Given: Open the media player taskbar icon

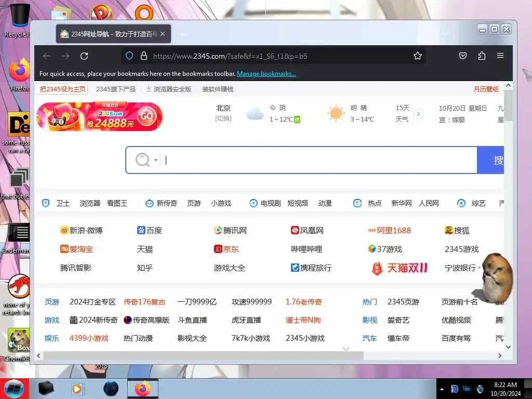Looking at the screenshot, I should point(77,389).
